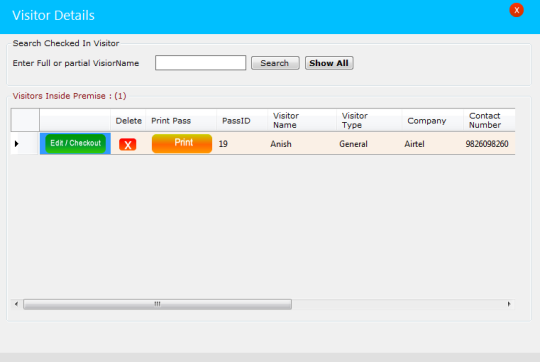
Task: Click the Search Checked In Visitor label
Action: 66,43
